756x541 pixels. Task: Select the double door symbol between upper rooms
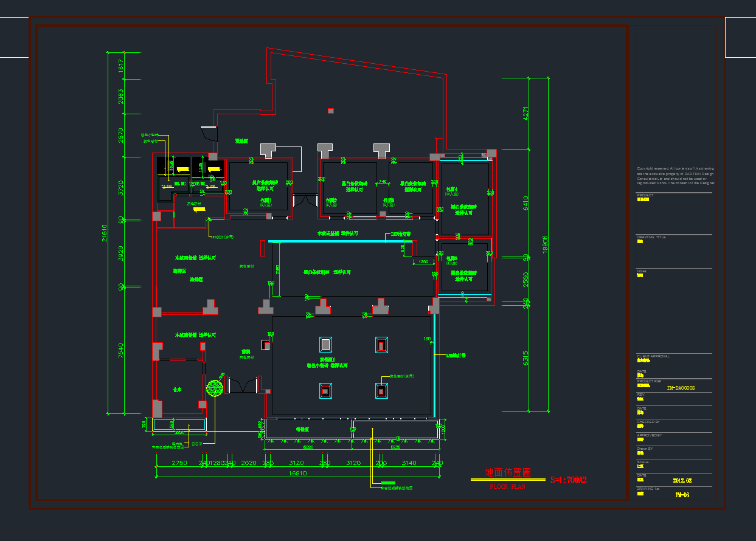pyautogui.click(x=303, y=201)
